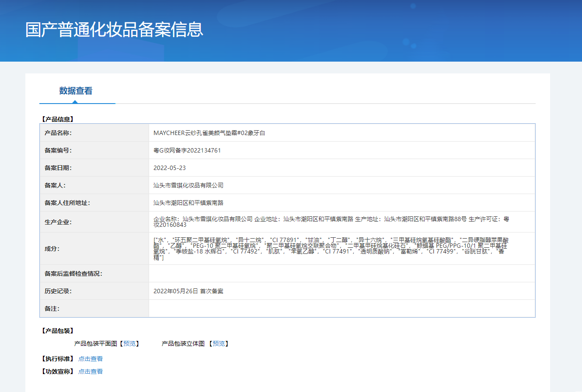Click the 备案人住所地址 value 汕头市潮阳区和平镇紫南路
This screenshot has width=582, height=392.
(x=189, y=202)
